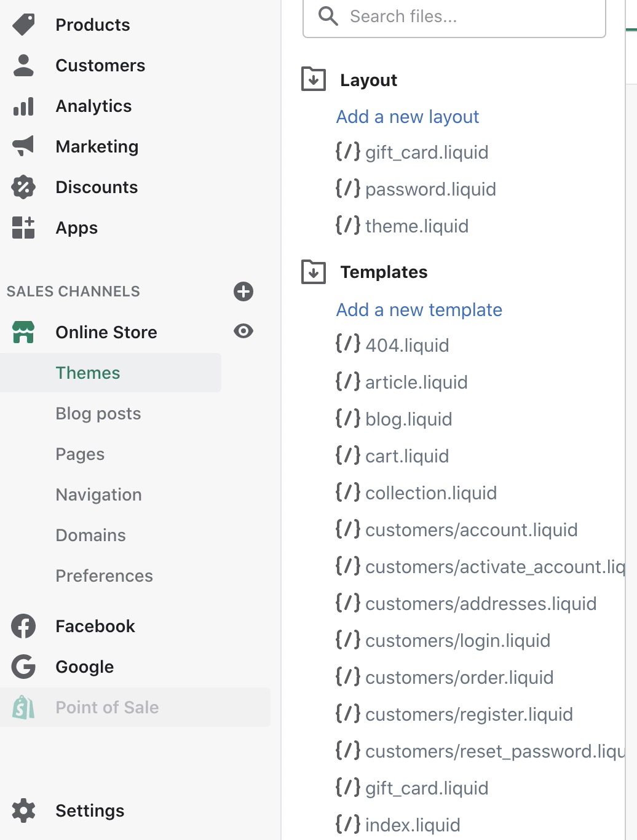
Task: Click the Analytics bar chart icon
Action: [x=23, y=106]
